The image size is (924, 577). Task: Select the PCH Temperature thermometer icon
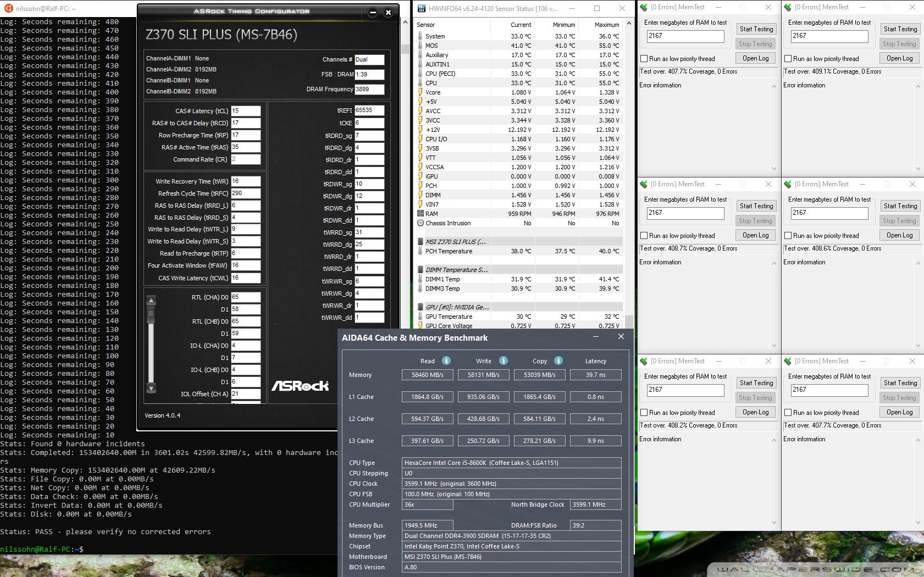click(420, 251)
